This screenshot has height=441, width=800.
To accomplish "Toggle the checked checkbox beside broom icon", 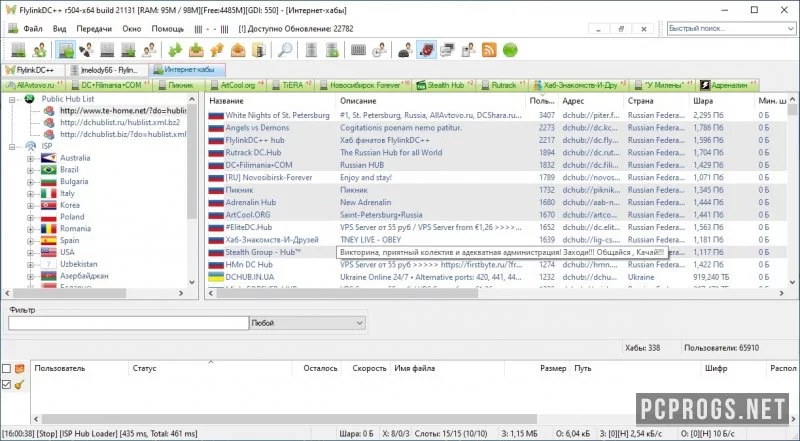I will (x=7, y=385).
